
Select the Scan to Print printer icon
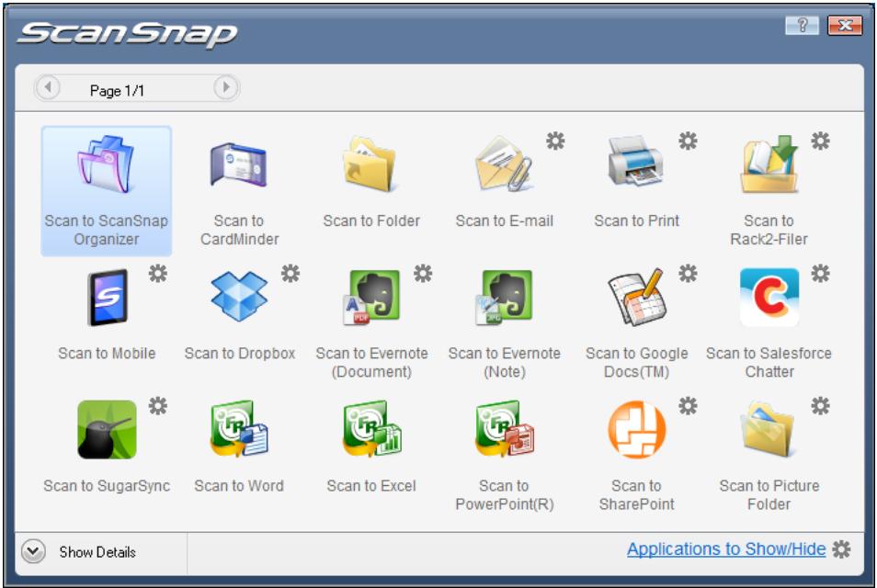[636, 161]
